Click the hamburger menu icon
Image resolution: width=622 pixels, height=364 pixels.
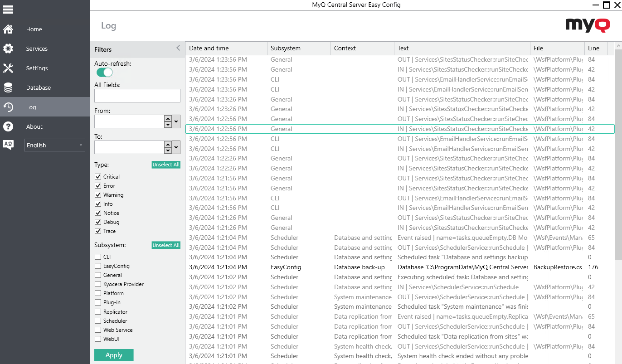click(8, 9)
